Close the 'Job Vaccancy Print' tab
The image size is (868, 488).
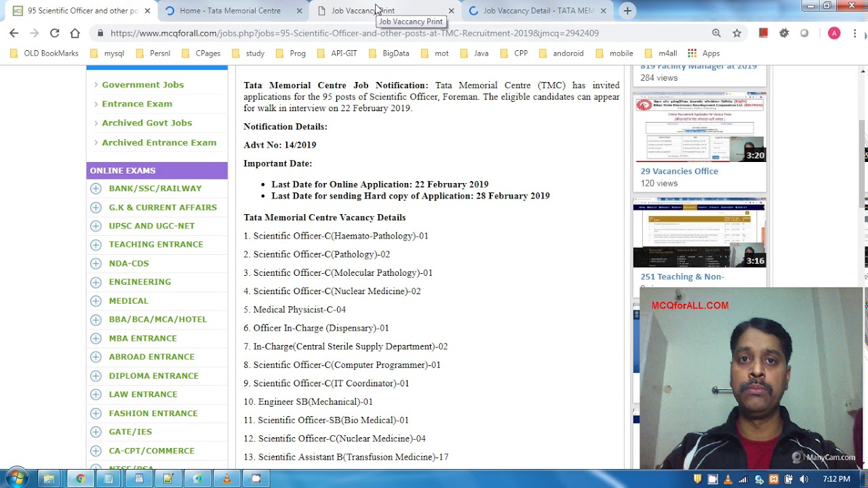coord(451,11)
